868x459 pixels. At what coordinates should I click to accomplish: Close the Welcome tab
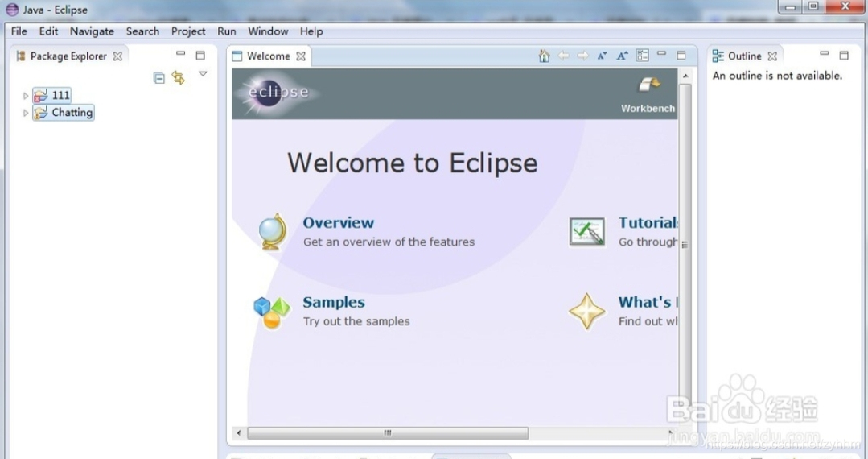301,56
